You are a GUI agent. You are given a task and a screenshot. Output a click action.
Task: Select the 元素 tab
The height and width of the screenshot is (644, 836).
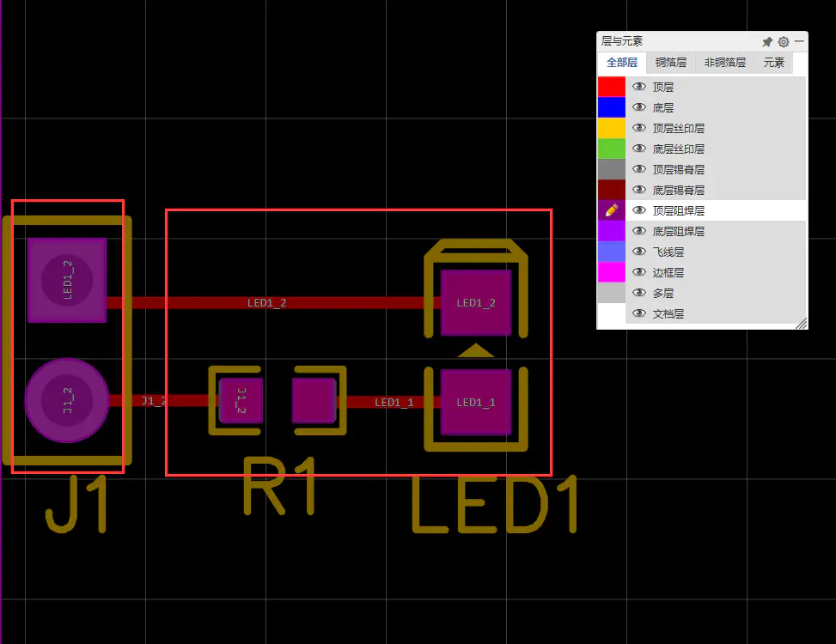(x=773, y=63)
